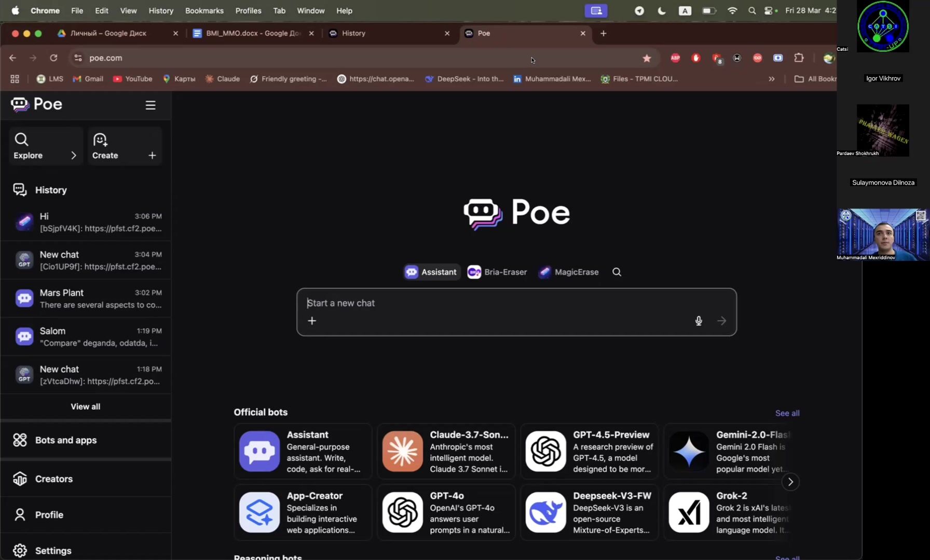The image size is (930, 560).
Task: Click the microphone voice input icon
Action: coord(699,321)
